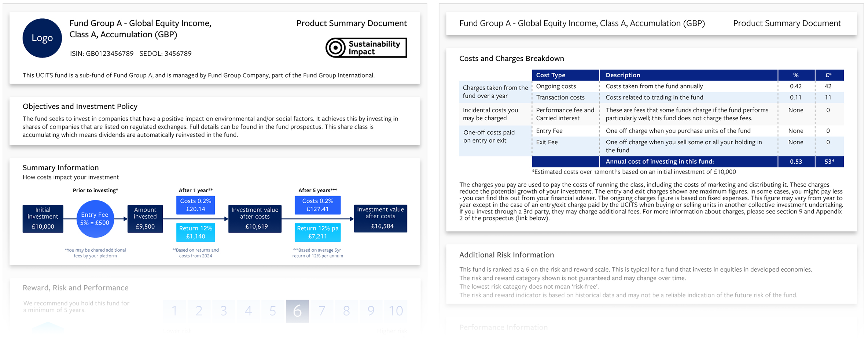Click the Return 12% pa £7,211 box
The image size is (868, 338).
[317, 232]
